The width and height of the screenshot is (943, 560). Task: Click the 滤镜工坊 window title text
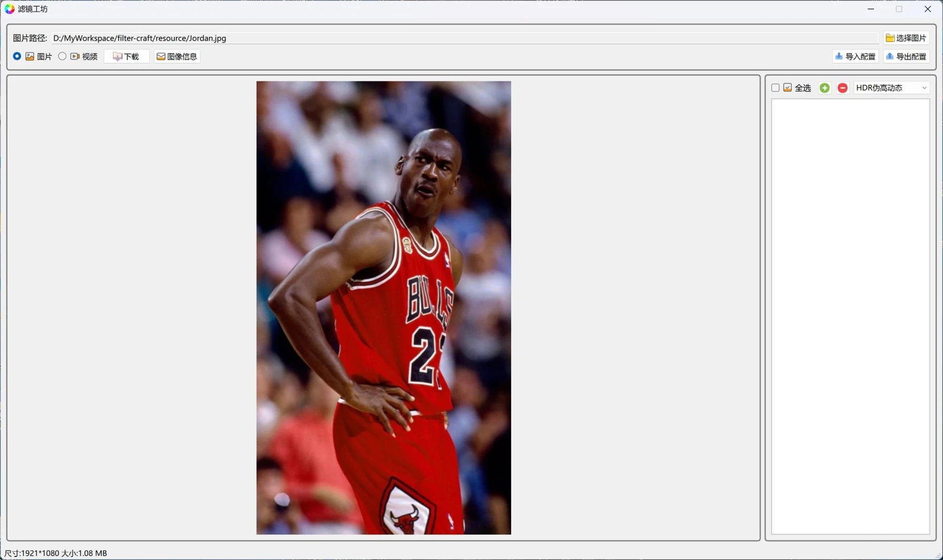point(32,9)
